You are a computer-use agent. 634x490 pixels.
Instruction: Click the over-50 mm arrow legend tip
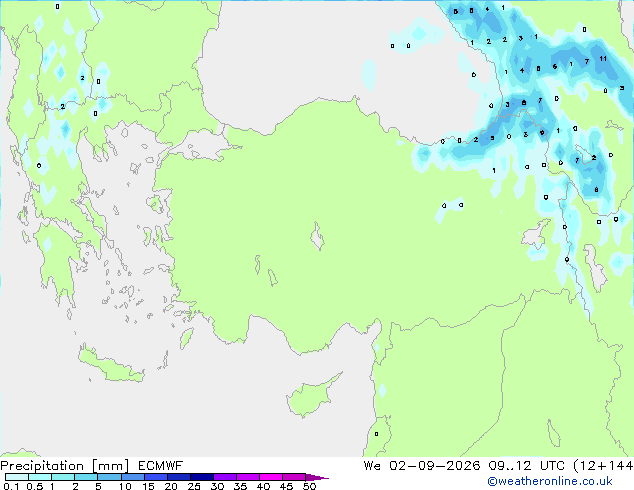[317, 477]
